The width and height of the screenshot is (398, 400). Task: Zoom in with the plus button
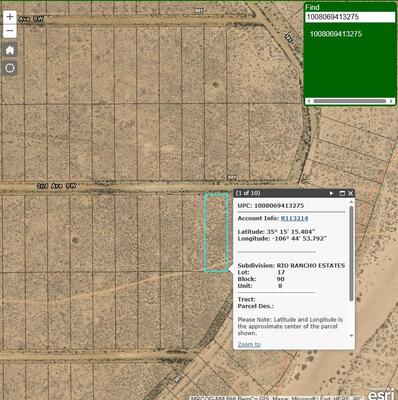[10, 17]
